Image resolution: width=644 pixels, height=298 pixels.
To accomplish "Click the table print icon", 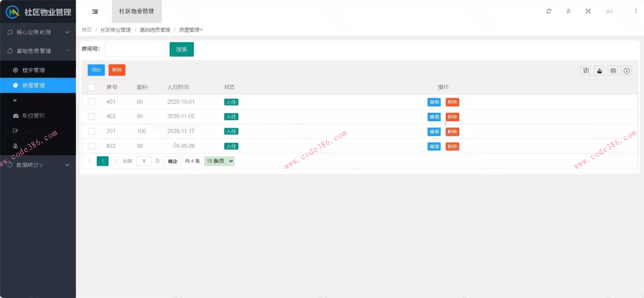I will [613, 71].
